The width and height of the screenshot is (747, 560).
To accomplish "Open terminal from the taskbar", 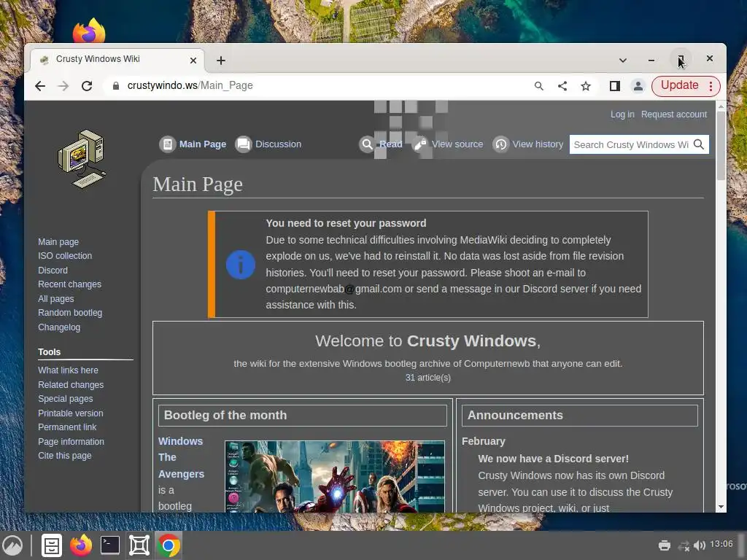I will (x=110, y=545).
